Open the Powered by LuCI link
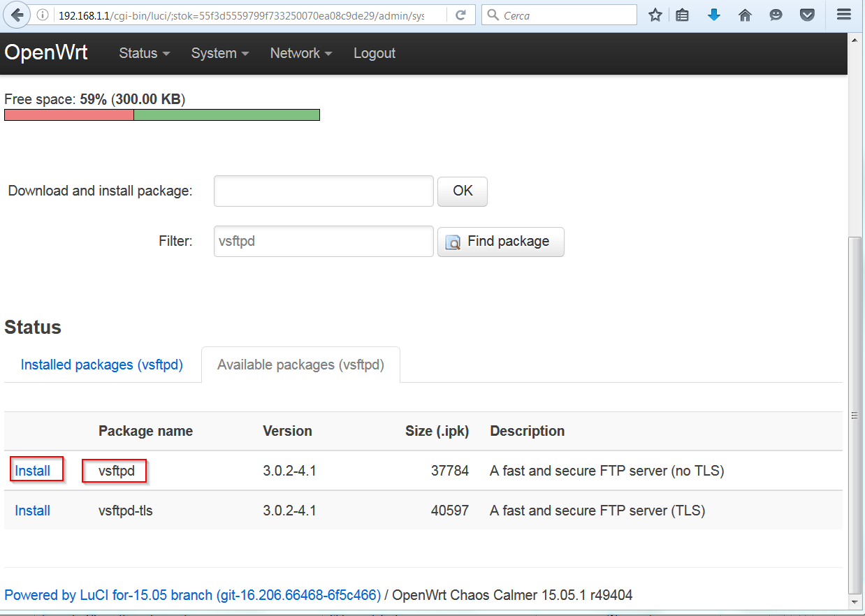This screenshot has height=616, width=865. [x=192, y=595]
